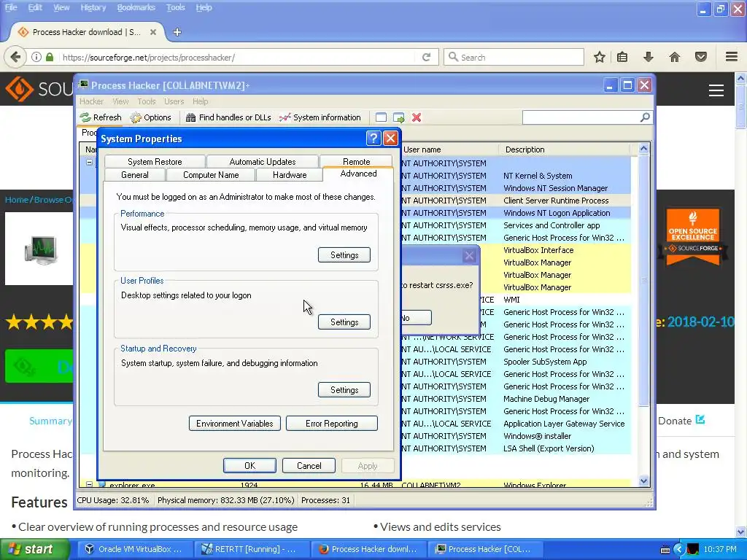747x560 pixels.
Task: Open the Firefox downloads arrow
Action: [648, 57]
